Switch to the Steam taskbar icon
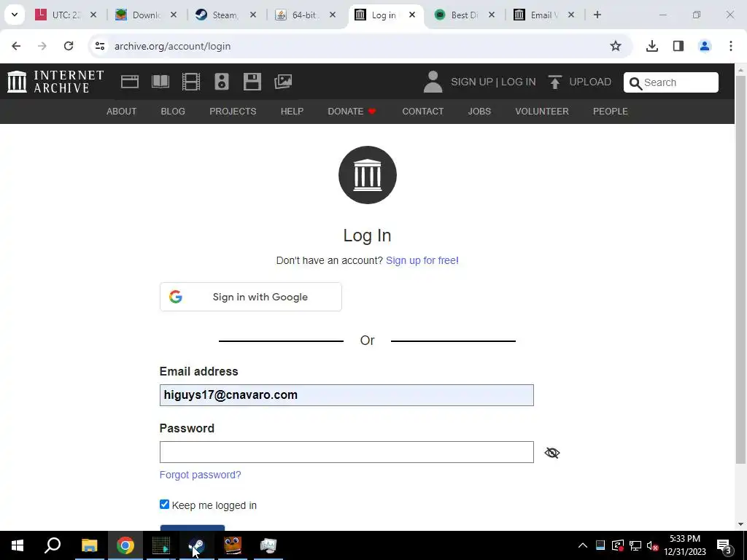This screenshot has height=560, width=747. click(197, 545)
